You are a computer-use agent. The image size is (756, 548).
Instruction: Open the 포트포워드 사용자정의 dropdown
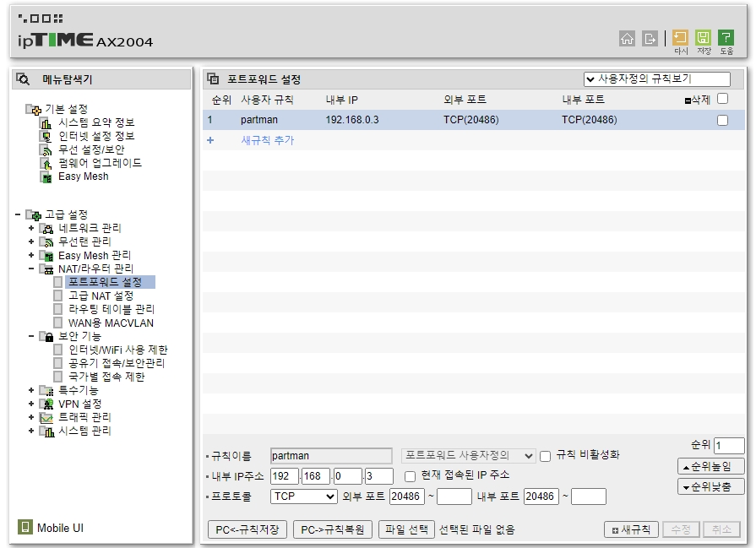click(x=468, y=455)
